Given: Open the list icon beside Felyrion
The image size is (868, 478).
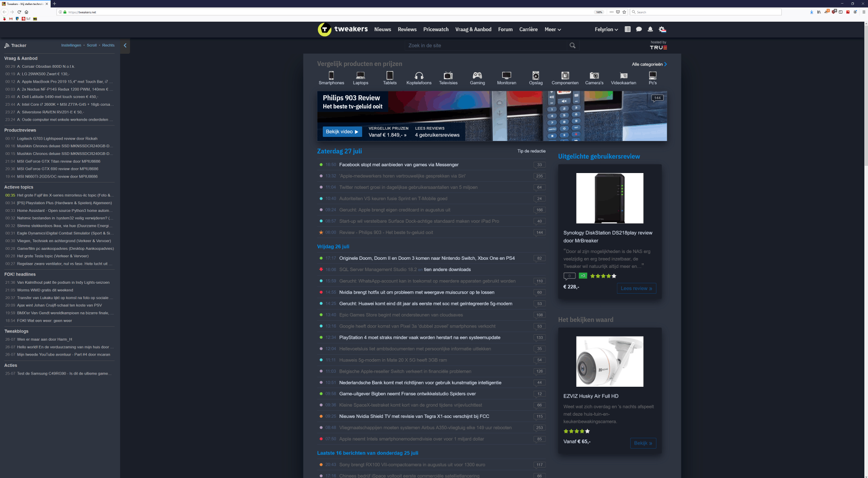Looking at the screenshot, I should (627, 29).
